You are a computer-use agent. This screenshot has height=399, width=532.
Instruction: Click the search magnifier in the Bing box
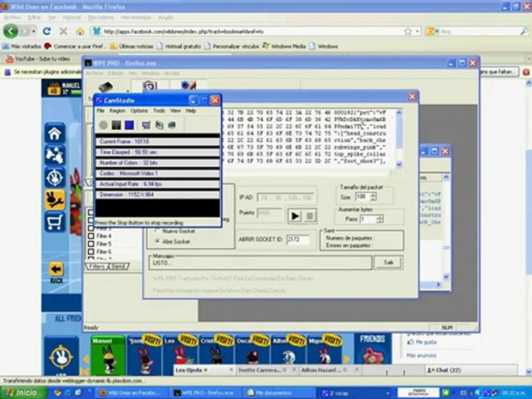(524, 31)
